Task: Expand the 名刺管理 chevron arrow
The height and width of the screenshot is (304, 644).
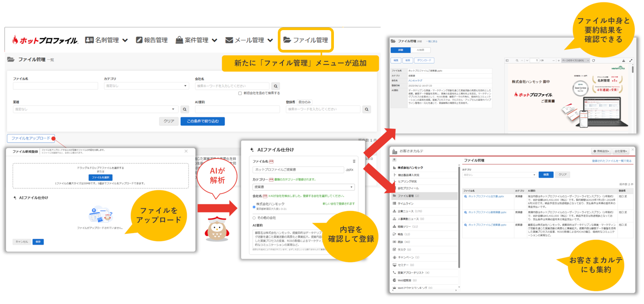Action: tap(125, 40)
